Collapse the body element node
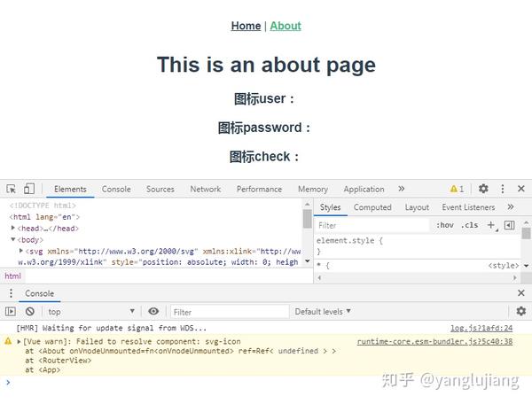This screenshot has width=532, height=404. tap(13, 239)
